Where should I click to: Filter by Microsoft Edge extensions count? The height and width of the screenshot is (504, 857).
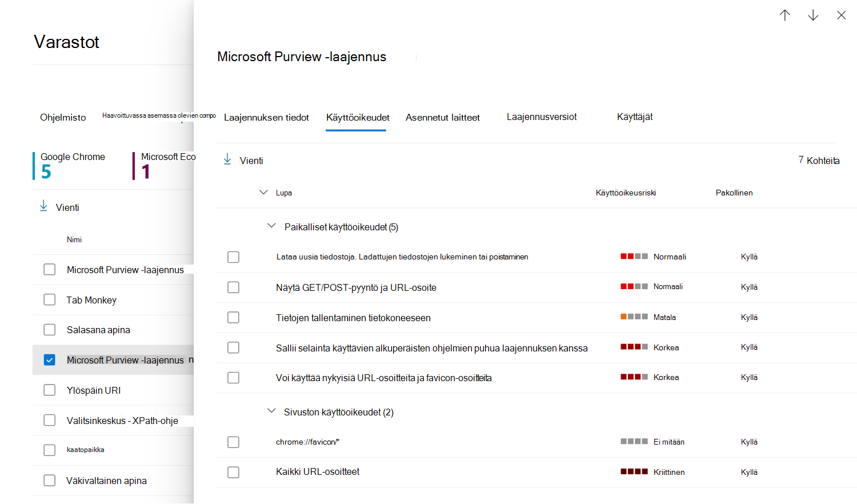pos(164,166)
